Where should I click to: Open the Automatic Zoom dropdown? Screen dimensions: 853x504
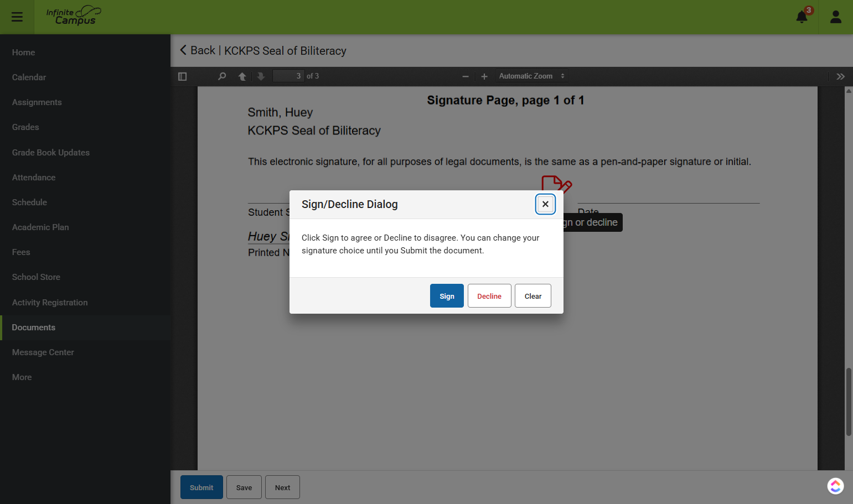532,76
